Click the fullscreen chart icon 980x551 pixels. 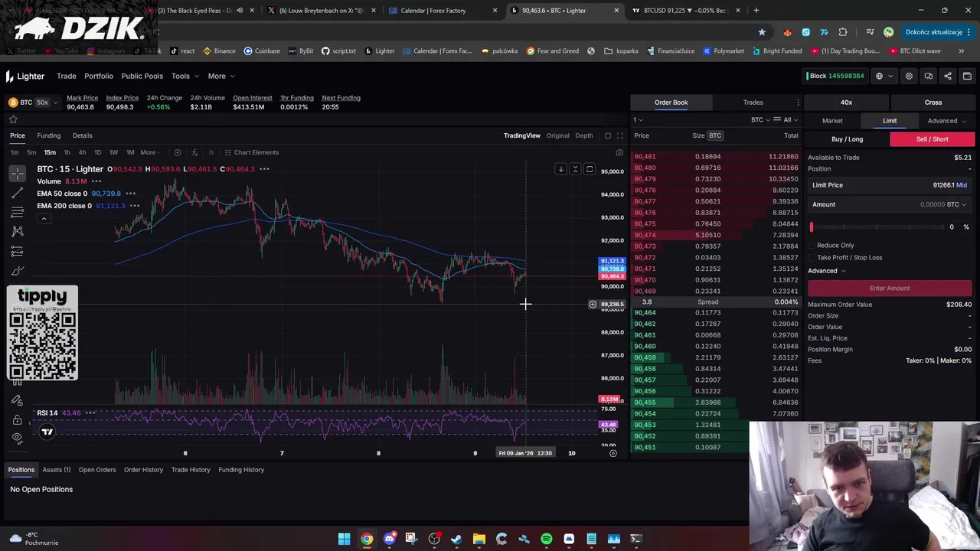pyautogui.click(x=619, y=135)
